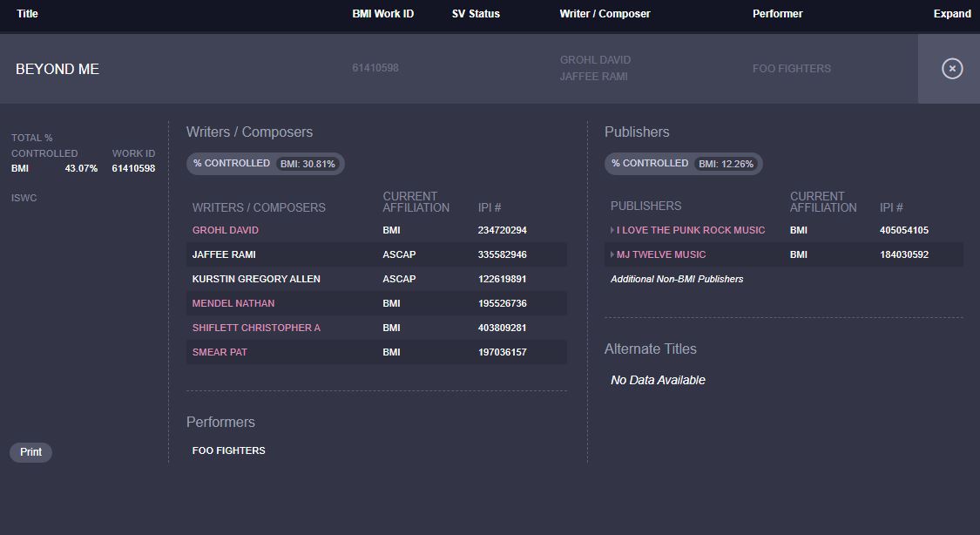Click ASCAP affiliation for KURSTIN GREGORY ALLEN
Image resolution: width=980 pixels, height=535 pixels.
tap(399, 279)
